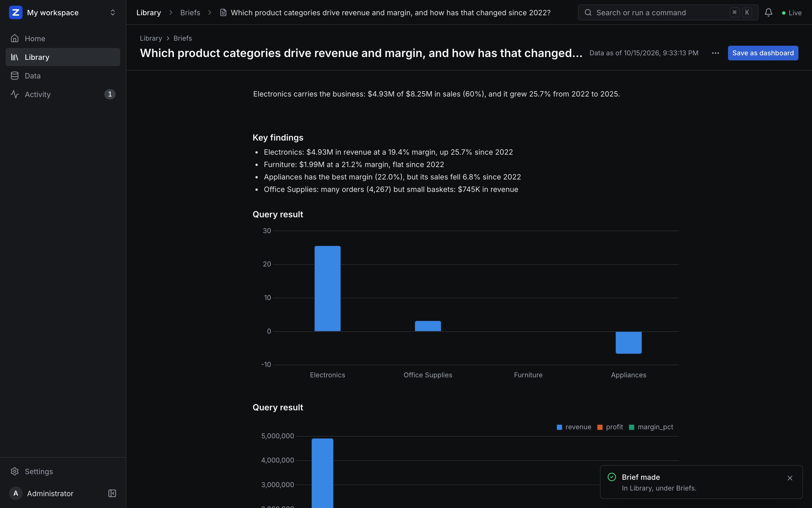Click Library link above the page title
The width and height of the screenshot is (812, 508).
click(151, 38)
